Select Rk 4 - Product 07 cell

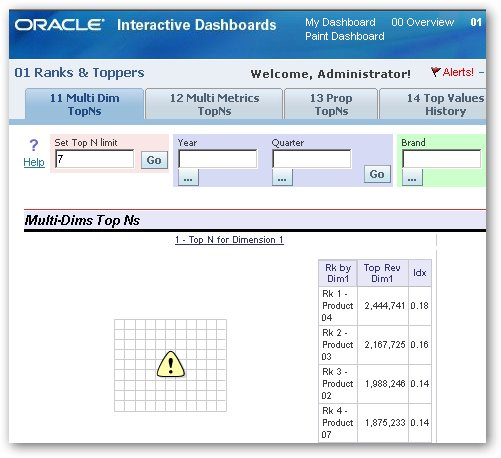[x=338, y=423]
